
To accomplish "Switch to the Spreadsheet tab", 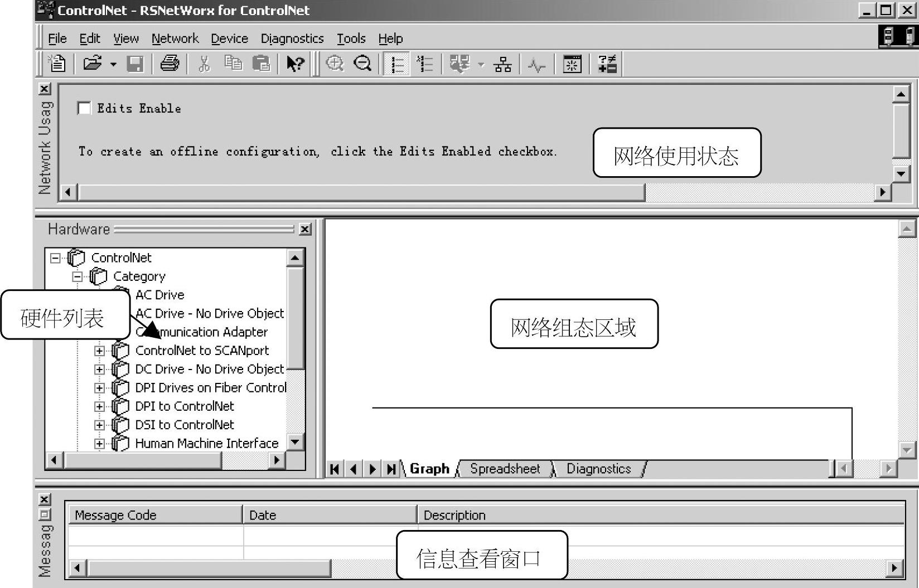I will (x=505, y=469).
